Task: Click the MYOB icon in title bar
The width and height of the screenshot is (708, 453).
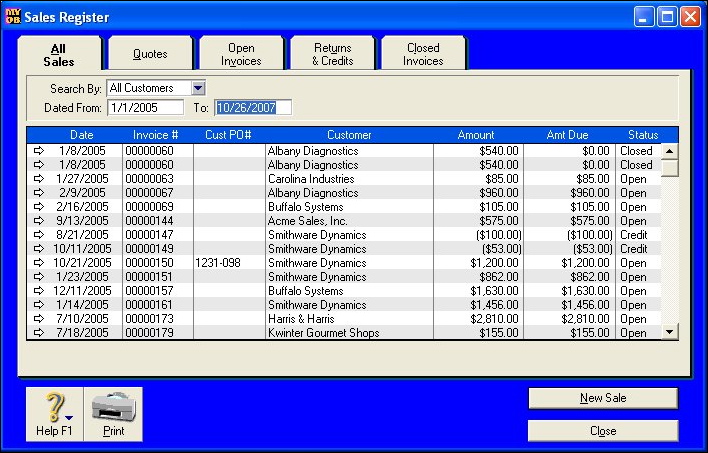Action: [x=13, y=17]
